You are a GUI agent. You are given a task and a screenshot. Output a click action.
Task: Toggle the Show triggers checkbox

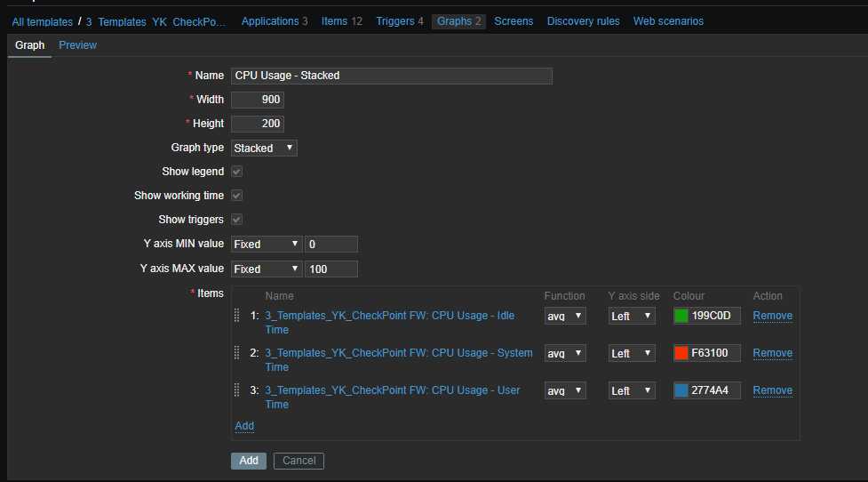pyautogui.click(x=237, y=220)
